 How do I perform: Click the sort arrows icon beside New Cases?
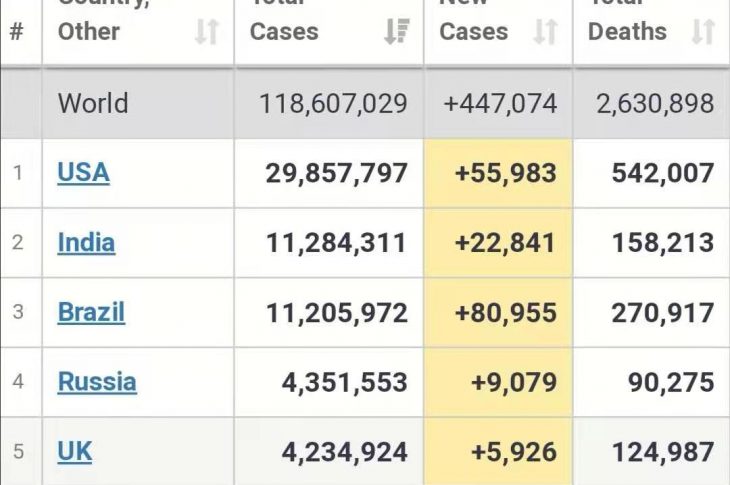tap(545, 32)
